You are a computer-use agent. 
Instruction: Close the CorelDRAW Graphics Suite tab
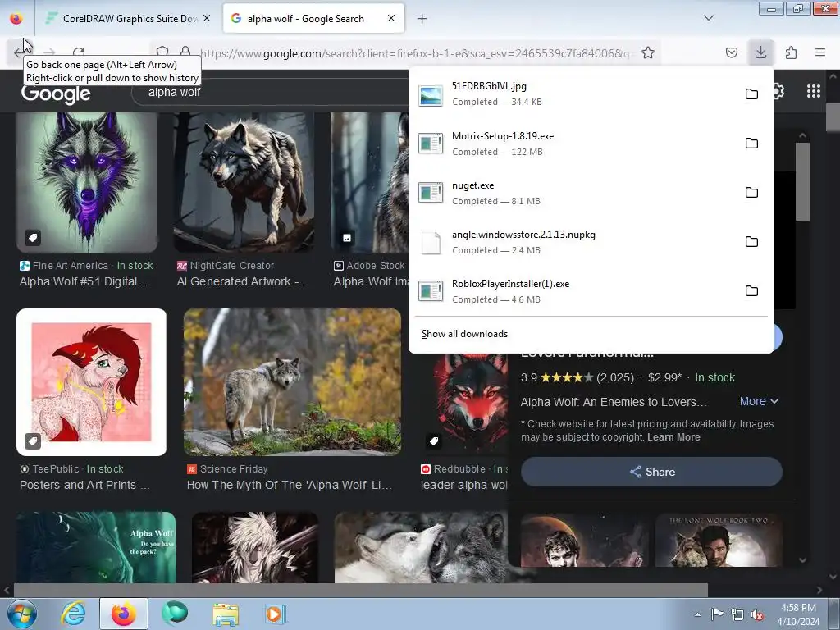[207, 18]
